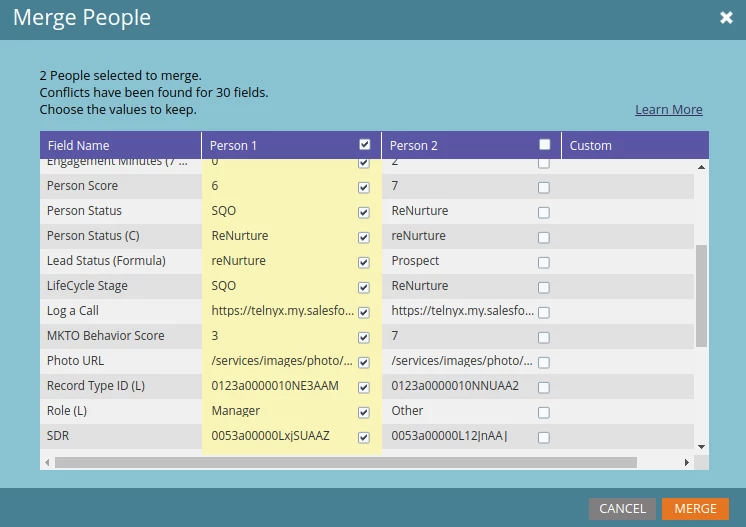This screenshot has width=746, height=527.
Task: Click the CANCEL button
Action: click(622, 508)
